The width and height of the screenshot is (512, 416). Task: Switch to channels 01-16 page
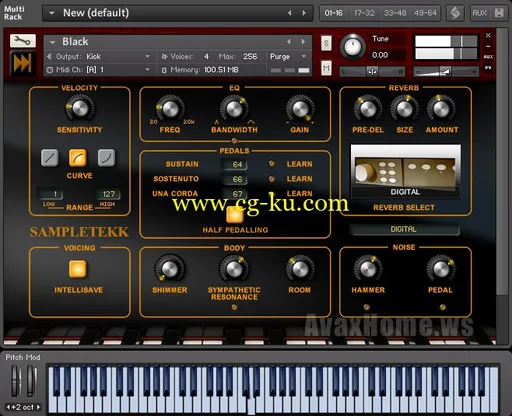(x=334, y=13)
